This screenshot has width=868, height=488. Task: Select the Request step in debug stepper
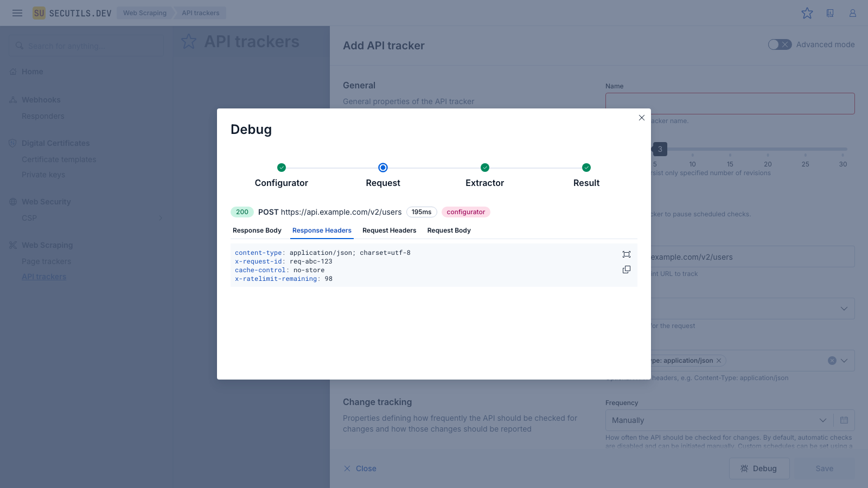(383, 168)
